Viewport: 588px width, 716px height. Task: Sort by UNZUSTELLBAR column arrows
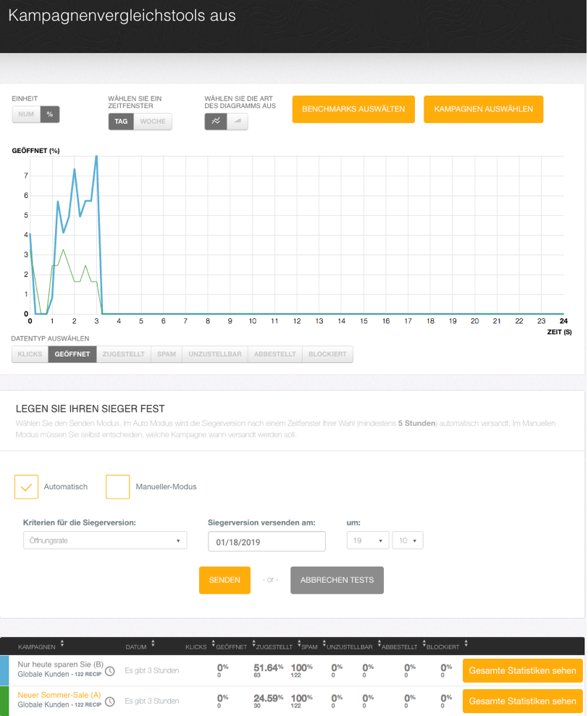[379, 644]
